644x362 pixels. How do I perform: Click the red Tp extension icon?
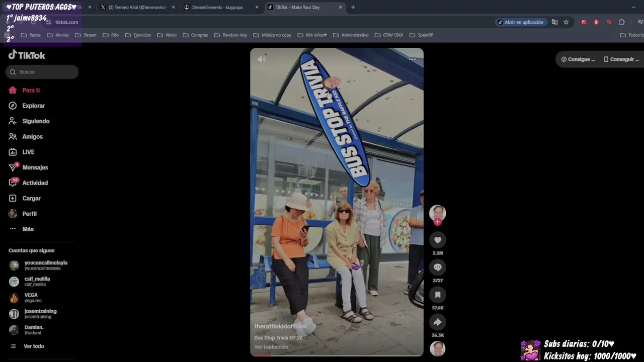tap(609, 22)
